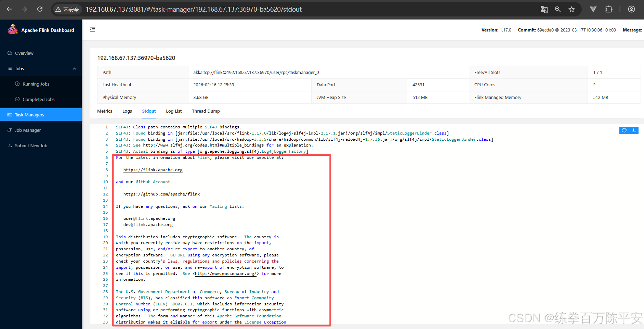This screenshot has width=644, height=329.
Task: Open Submit New Job page
Action: pyautogui.click(x=41, y=145)
